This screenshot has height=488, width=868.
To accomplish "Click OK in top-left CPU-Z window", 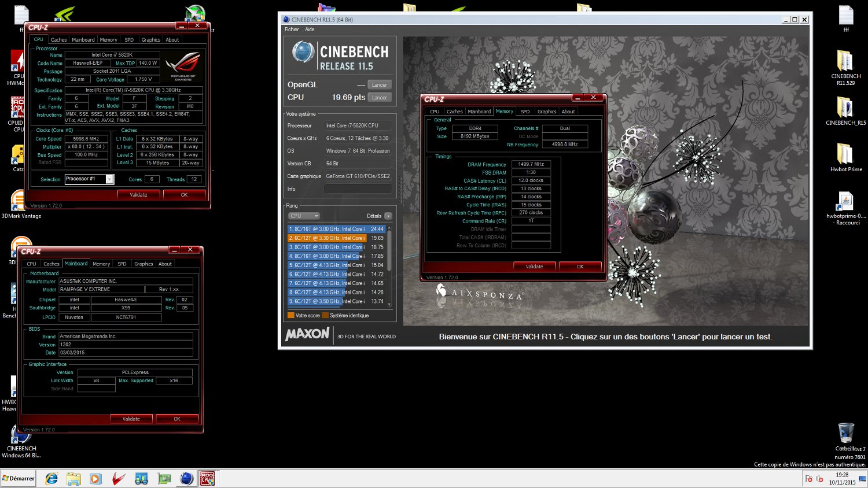I will click(184, 195).
